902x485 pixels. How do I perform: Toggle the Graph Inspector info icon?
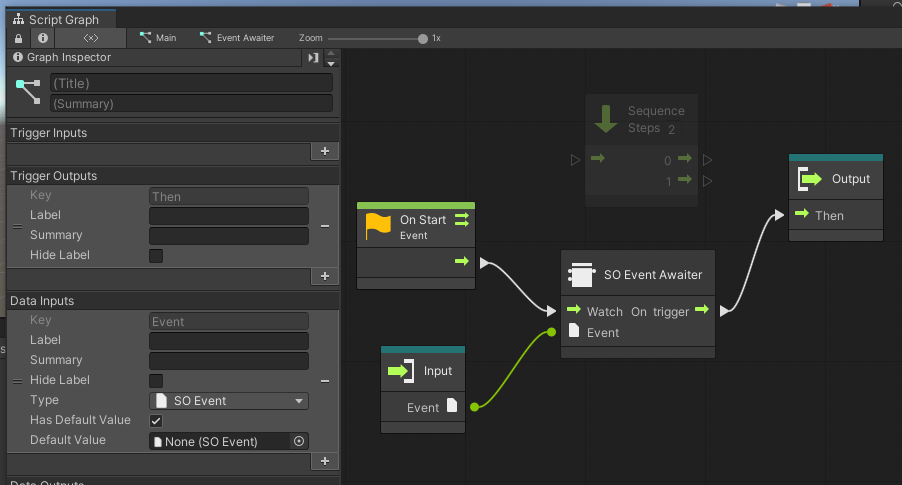tap(43, 38)
